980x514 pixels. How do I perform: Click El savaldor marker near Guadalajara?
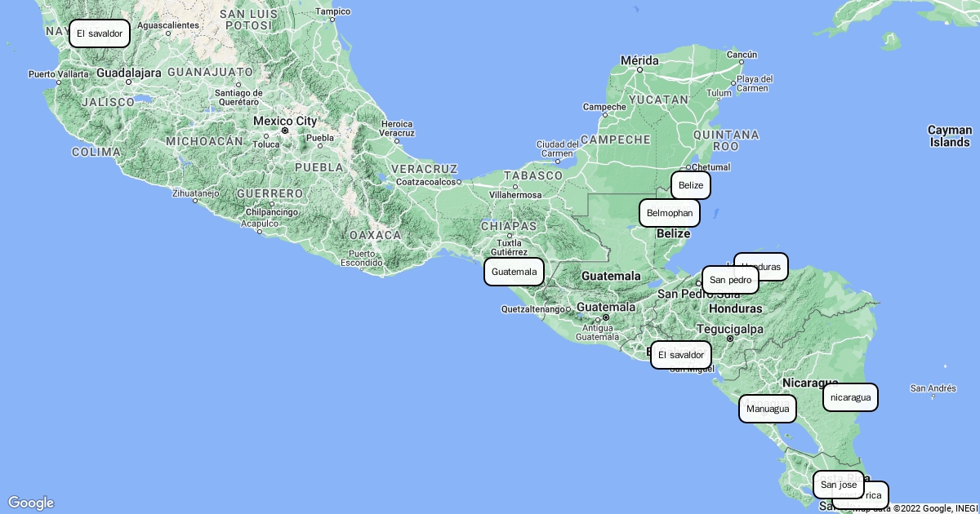coord(99,34)
